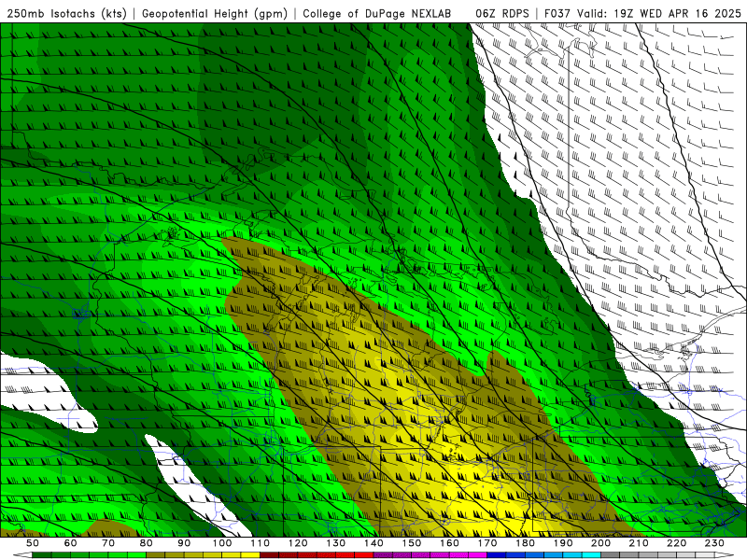This screenshot has width=747, height=560.
Task: Click the '130' colorbar label
Action: 336,543
